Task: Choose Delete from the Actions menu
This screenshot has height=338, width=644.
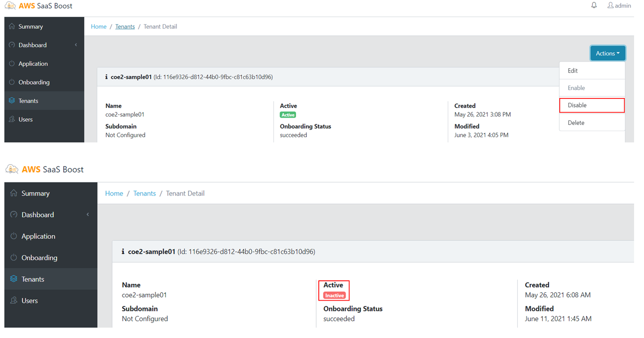Action: coord(576,123)
